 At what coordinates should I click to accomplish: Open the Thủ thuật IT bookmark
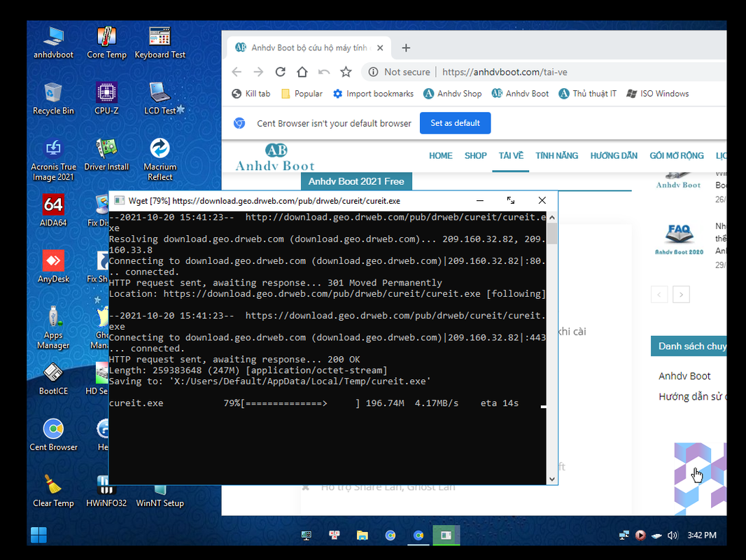[x=588, y=94]
